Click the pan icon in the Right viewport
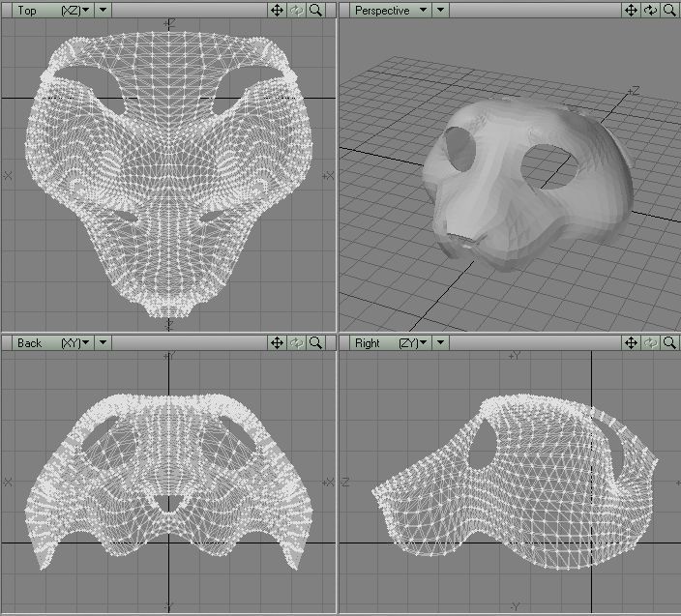This screenshot has width=681, height=616. pos(631,343)
